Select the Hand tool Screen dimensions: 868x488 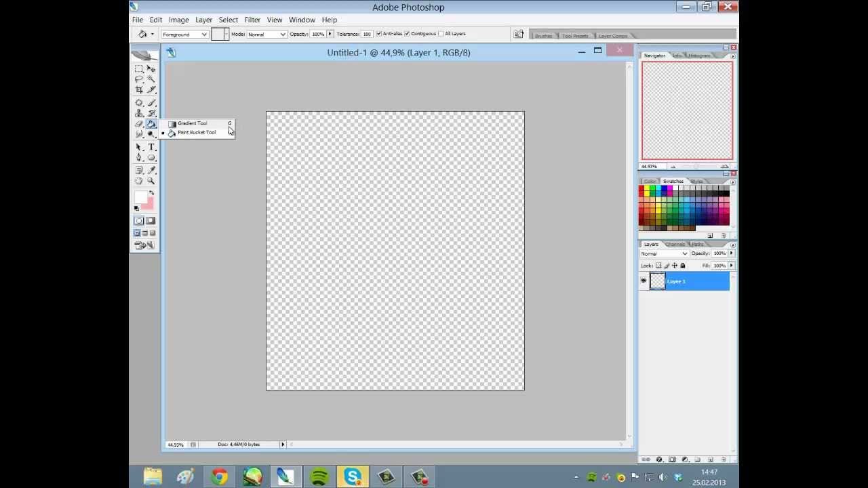(x=139, y=181)
